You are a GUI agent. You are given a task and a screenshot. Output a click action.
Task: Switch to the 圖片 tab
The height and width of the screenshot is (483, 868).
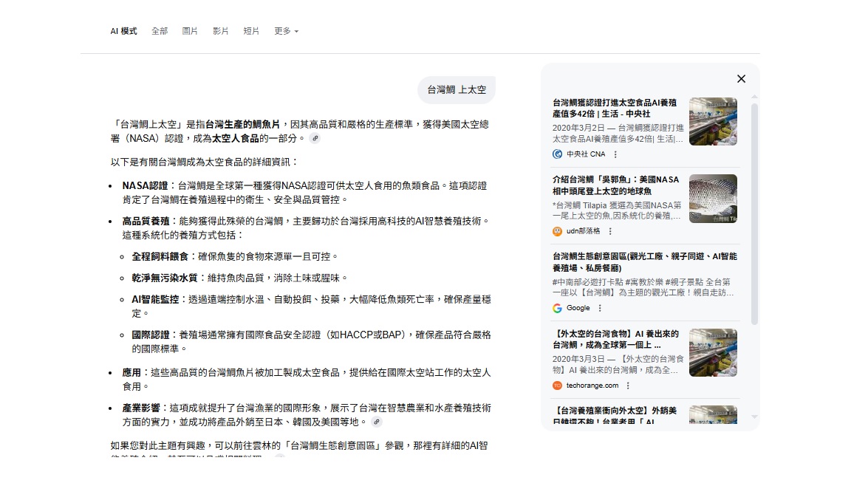click(190, 31)
